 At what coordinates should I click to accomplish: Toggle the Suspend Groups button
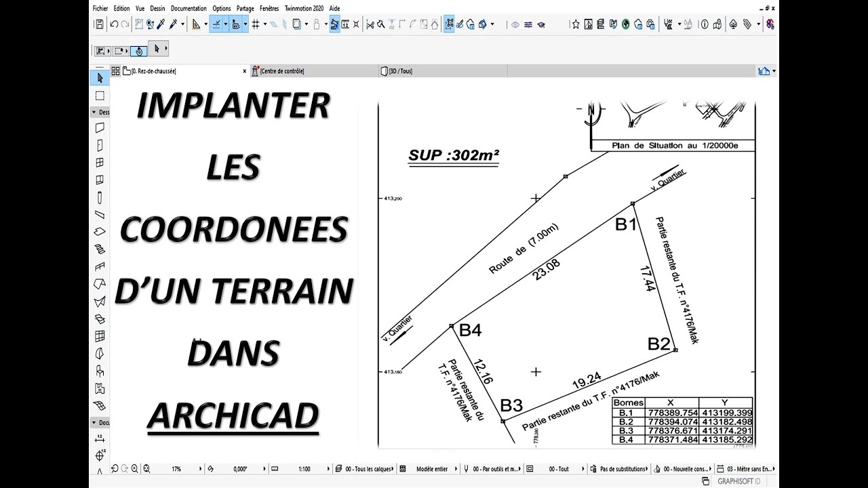click(449, 24)
